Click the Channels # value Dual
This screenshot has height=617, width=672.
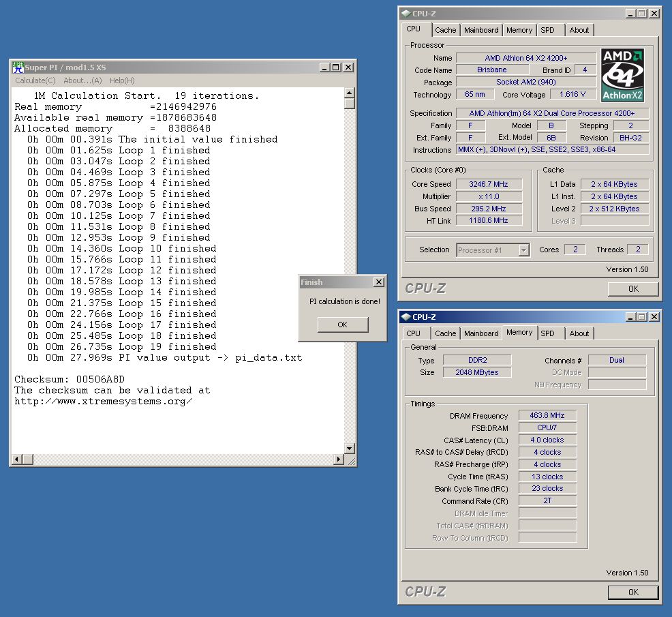[x=617, y=360]
